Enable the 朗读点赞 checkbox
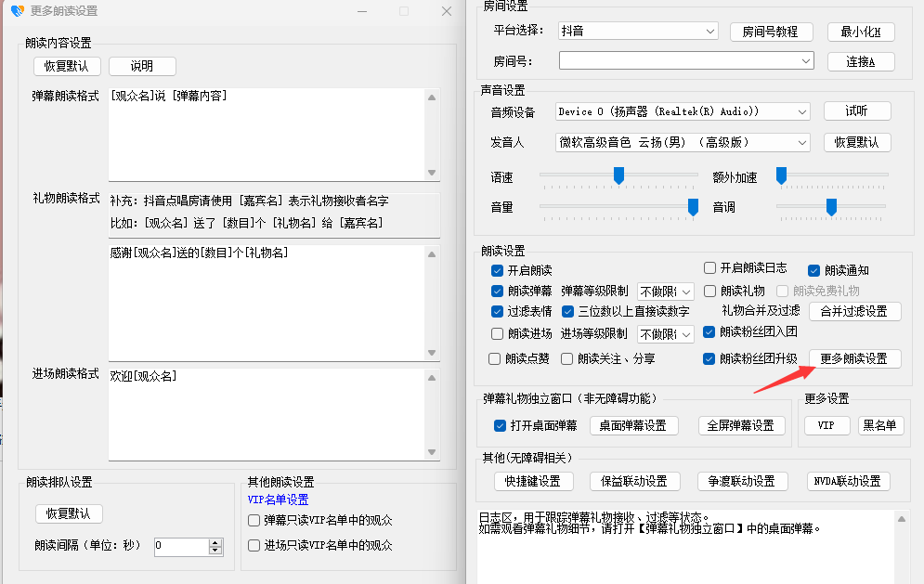 [x=494, y=359]
